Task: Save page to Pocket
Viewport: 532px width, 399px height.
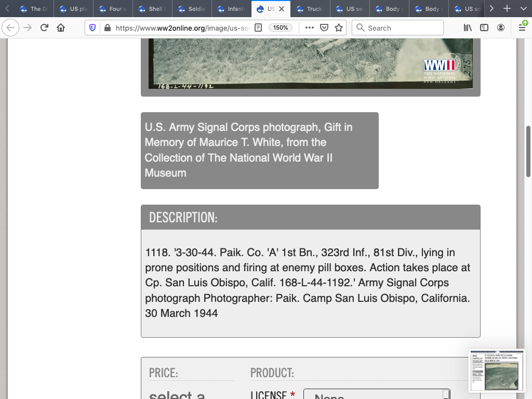Action: (x=324, y=28)
